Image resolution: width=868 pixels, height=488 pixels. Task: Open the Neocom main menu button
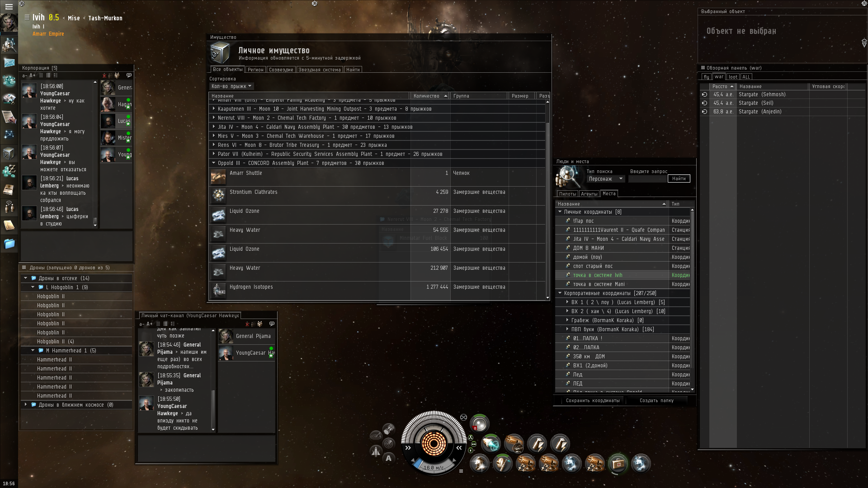[x=9, y=6]
